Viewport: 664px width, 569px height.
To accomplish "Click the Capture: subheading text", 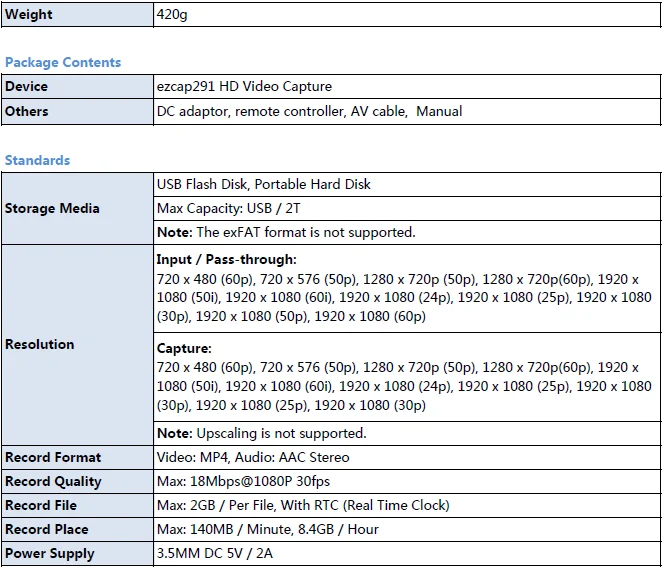I will tap(184, 349).
